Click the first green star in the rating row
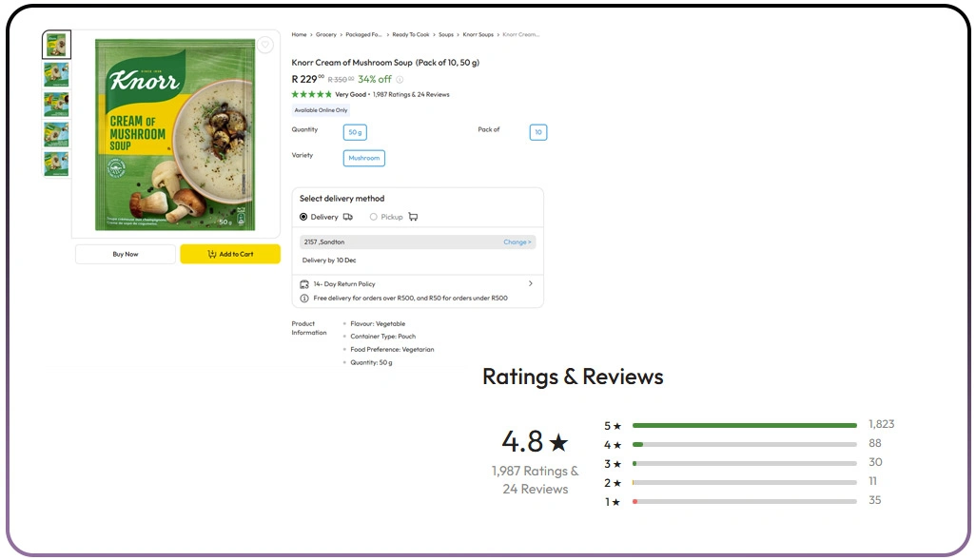The width and height of the screenshot is (976, 560). pyautogui.click(x=296, y=94)
